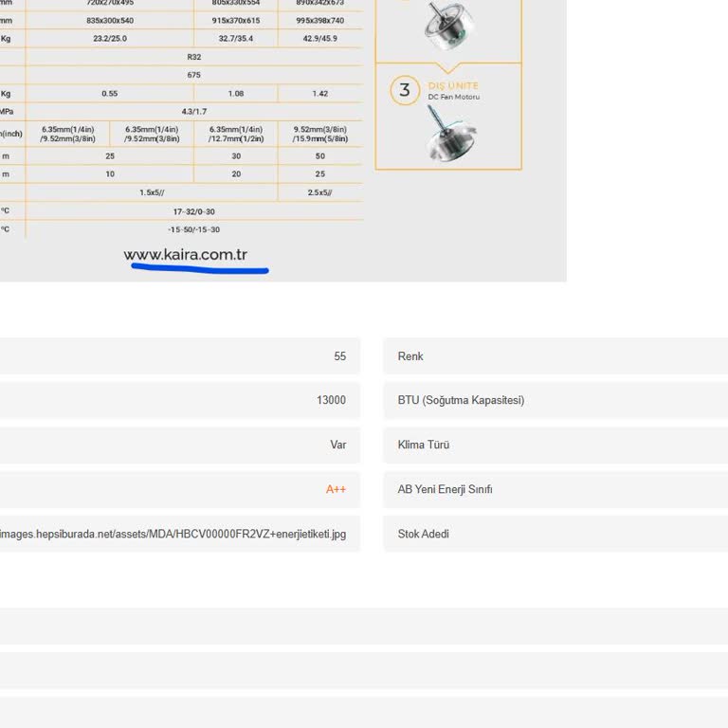Screen dimensions: 728x728
Task: Click the 995x398x740 dimensions cell
Action: coord(319,21)
